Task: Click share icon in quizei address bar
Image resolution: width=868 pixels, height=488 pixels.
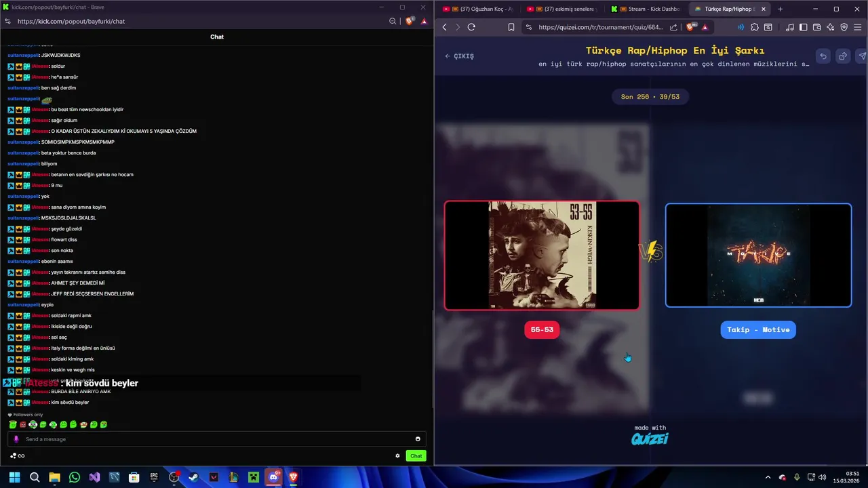Action: point(673,27)
